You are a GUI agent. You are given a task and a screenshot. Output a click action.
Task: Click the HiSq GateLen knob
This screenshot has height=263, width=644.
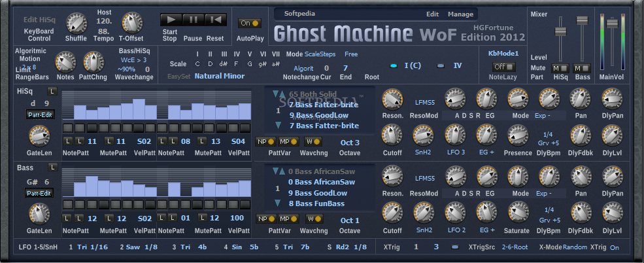coord(39,137)
